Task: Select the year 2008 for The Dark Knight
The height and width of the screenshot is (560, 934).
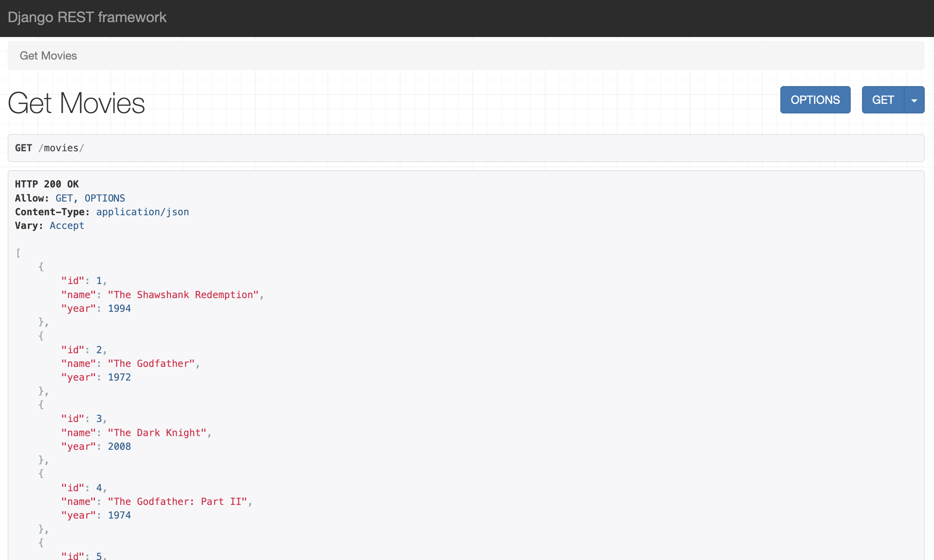Action: pos(119,446)
